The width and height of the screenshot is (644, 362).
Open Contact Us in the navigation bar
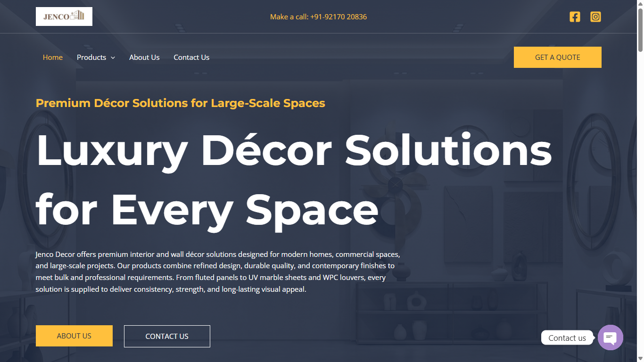coord(191,58)
